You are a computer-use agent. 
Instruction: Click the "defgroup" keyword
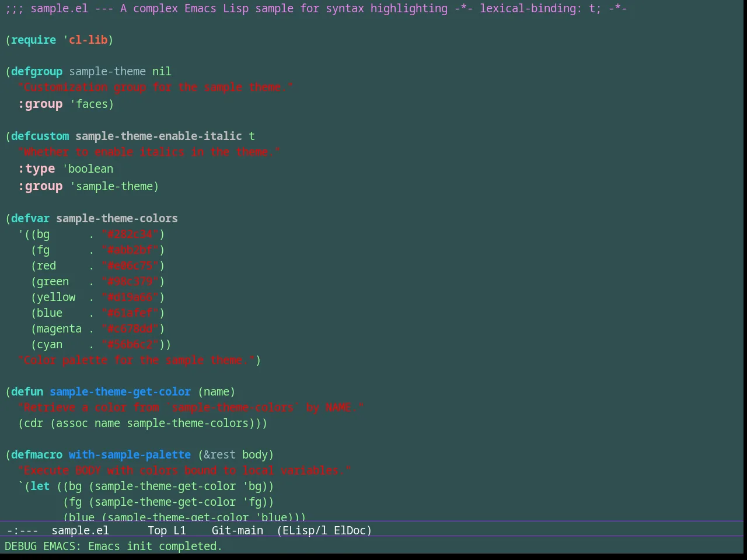[x=37, y=72]
